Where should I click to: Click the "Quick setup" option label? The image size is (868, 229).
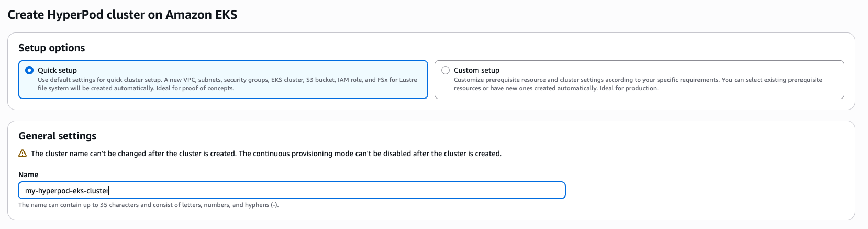point(57,70)
